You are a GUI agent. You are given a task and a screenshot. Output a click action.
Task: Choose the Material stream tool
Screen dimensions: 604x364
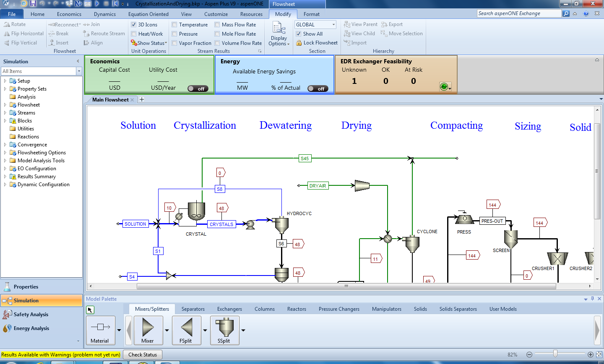tap(100, 330)
